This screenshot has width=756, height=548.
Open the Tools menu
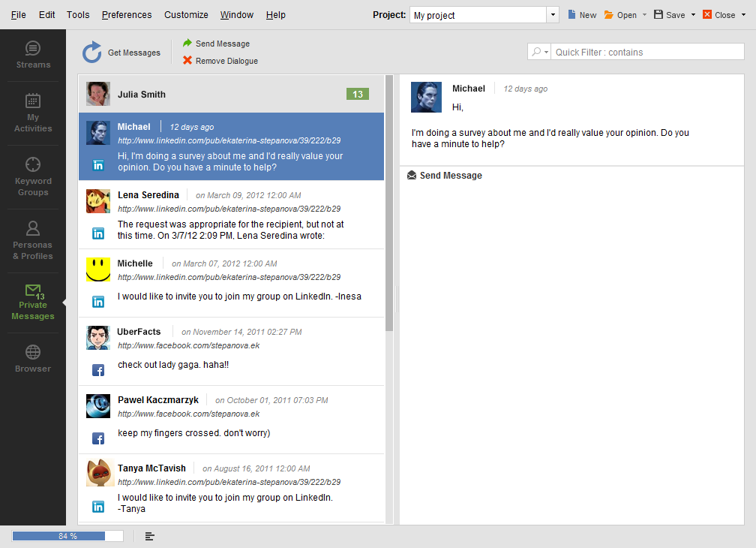(x=78, y=15)
